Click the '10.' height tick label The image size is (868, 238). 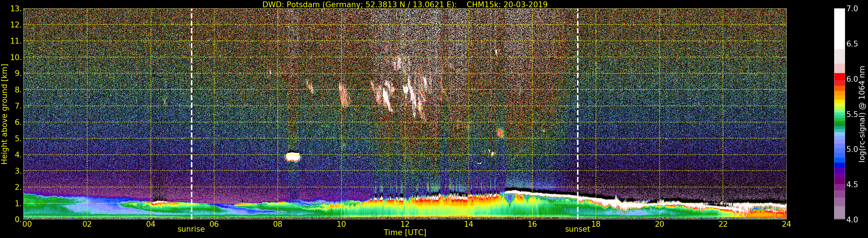pos(16,57)
